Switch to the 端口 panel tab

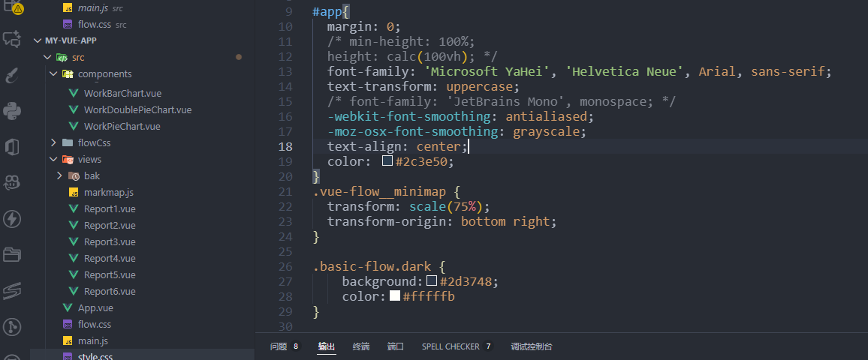[395, 346]
